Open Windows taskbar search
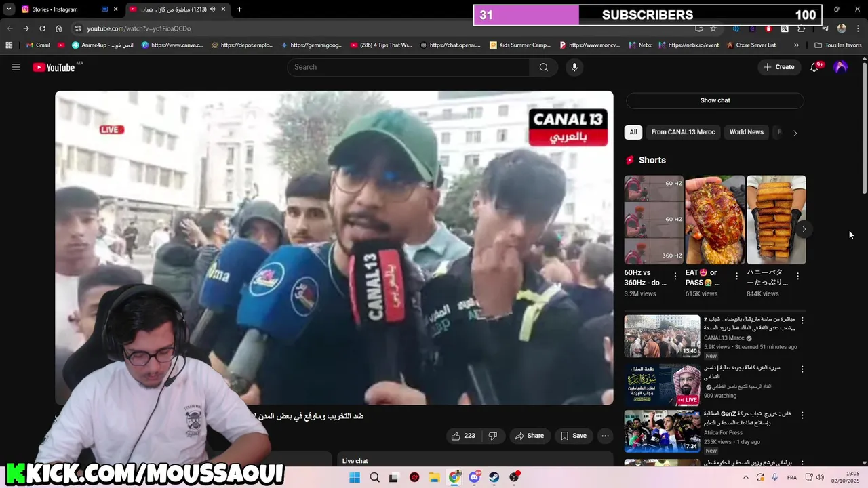This screenshot has width=868, height=488. (374, 477)
